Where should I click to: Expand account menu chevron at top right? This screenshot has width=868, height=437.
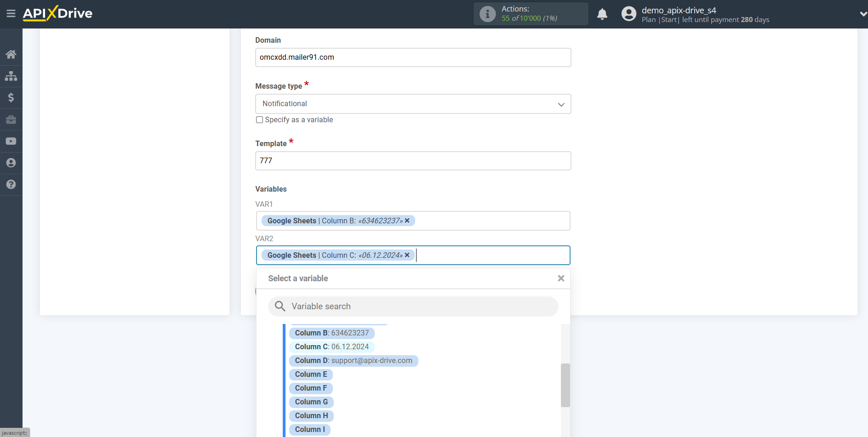(863, 14)
